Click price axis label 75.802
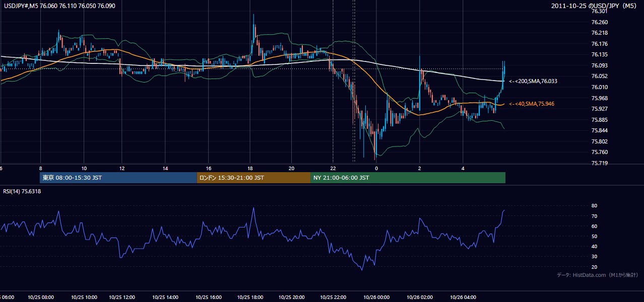 coord(599,141)
